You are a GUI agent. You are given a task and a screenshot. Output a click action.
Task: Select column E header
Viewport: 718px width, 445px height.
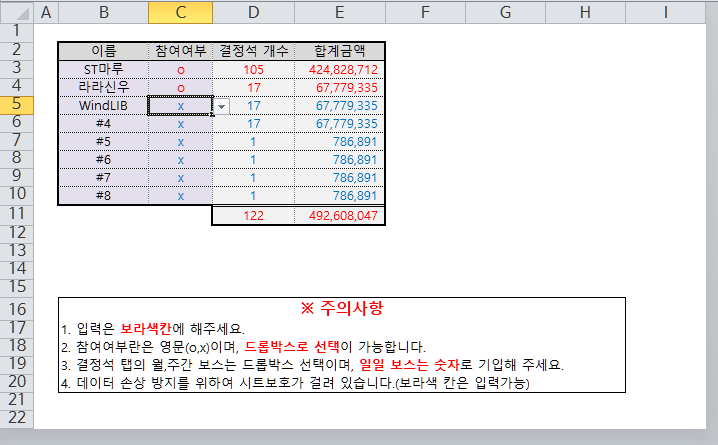pyautogui.click(x=340, y=13)
